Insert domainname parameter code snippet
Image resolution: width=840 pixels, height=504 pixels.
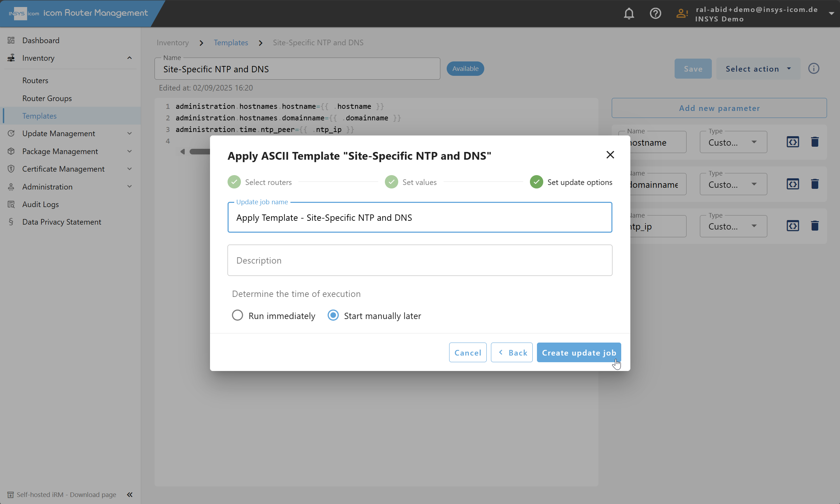click(793, 184)
